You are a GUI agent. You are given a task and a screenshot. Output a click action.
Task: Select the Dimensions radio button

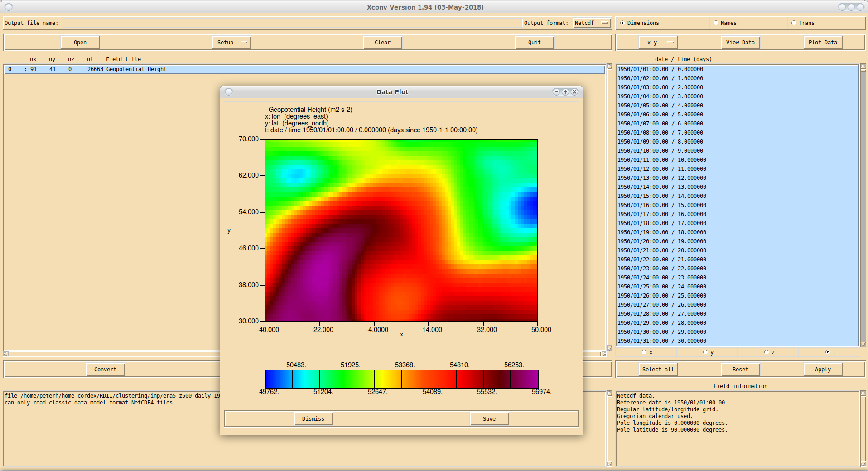[622, 23]
